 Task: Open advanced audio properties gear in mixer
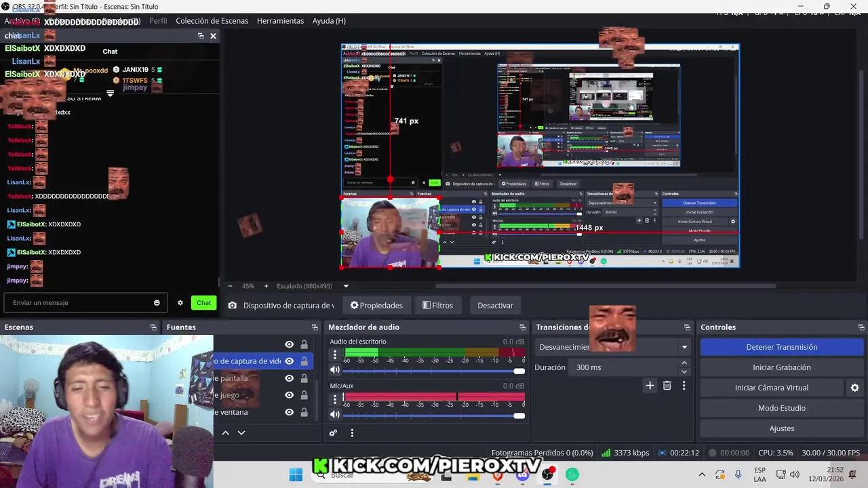(333, 433)
